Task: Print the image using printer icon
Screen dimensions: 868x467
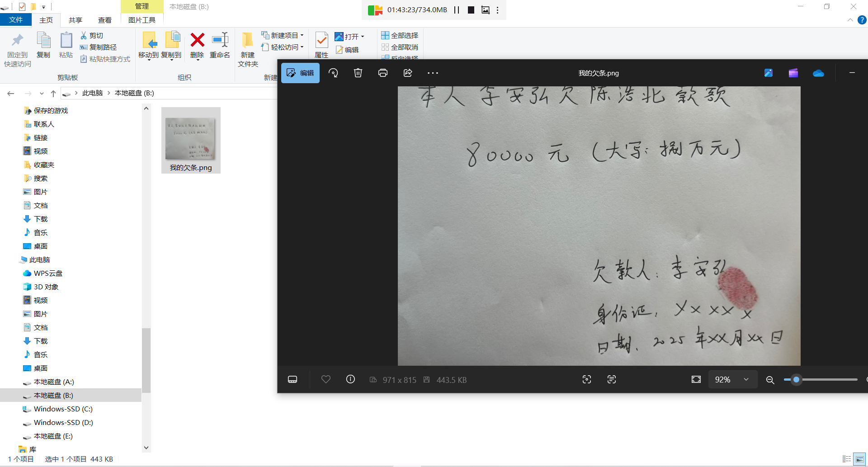Action: 382,73
